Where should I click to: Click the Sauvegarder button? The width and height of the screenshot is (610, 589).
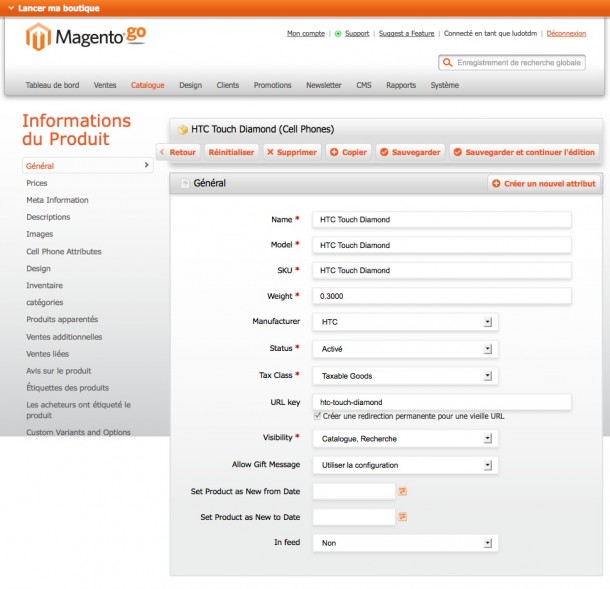(x=410, y=152)
